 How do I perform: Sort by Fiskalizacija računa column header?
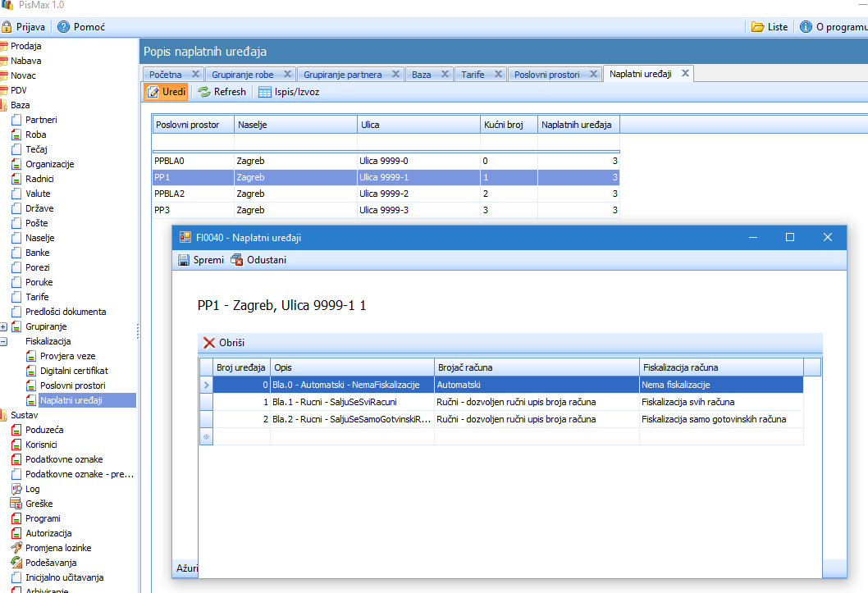pyautogui.click(x=721, y=367)
